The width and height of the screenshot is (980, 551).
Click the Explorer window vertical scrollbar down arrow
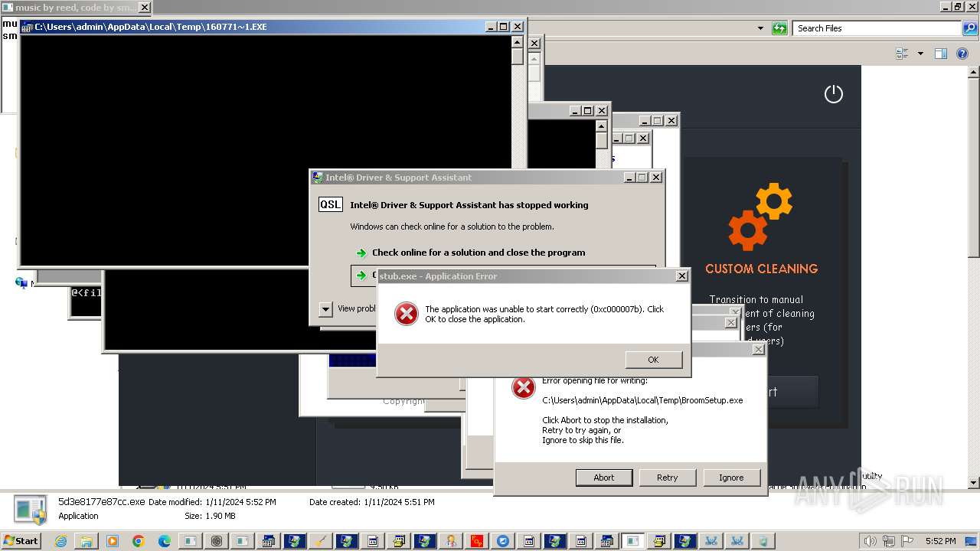[973, 483]
